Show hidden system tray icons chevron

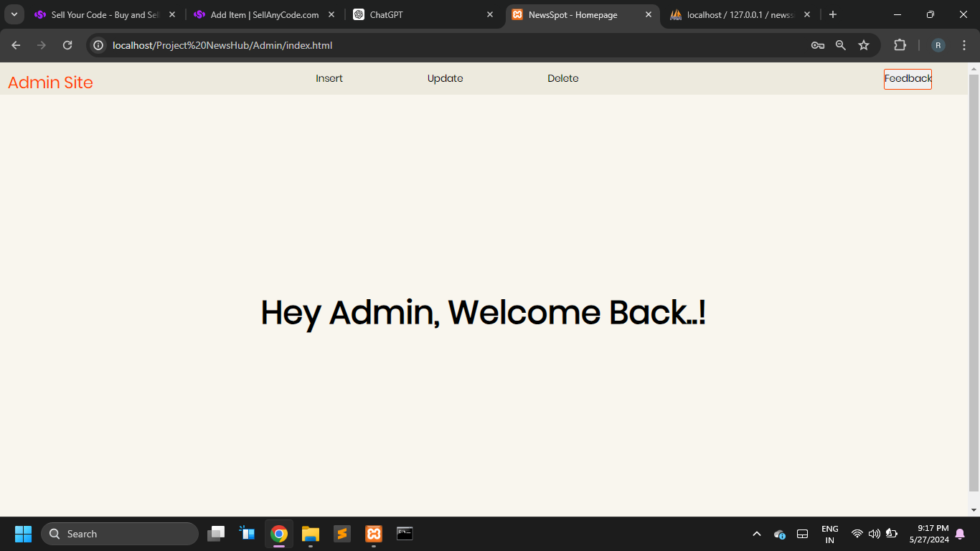[x=756, y=534]
